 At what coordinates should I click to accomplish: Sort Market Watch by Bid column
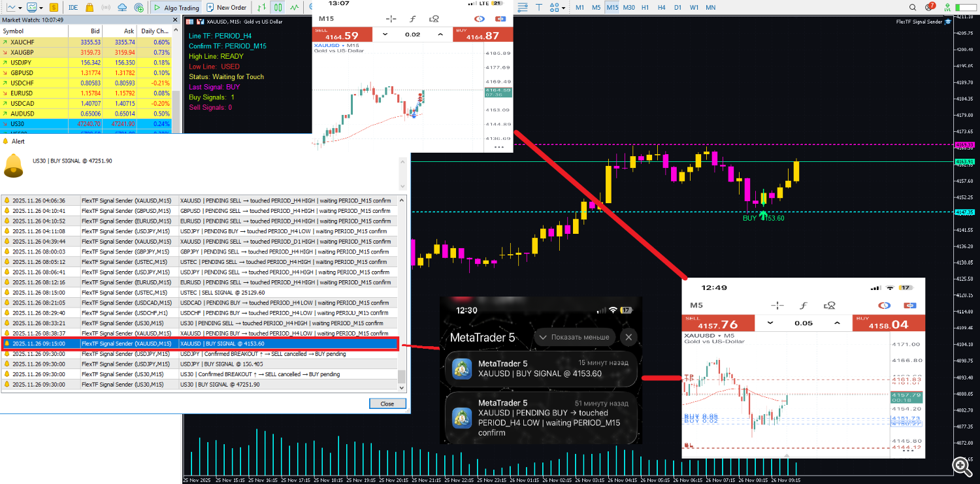(x=86, y=31)
